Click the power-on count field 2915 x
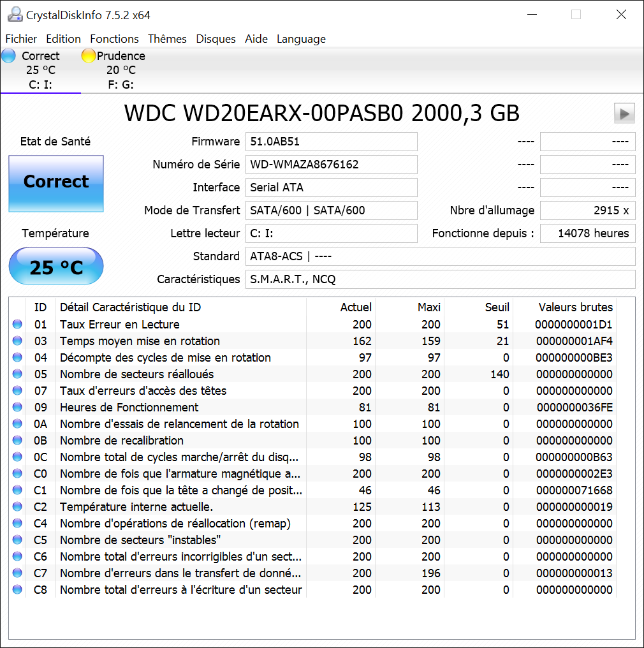Image resolution: width=644 pixels, height=648 pixels. (x=587, y=210)
